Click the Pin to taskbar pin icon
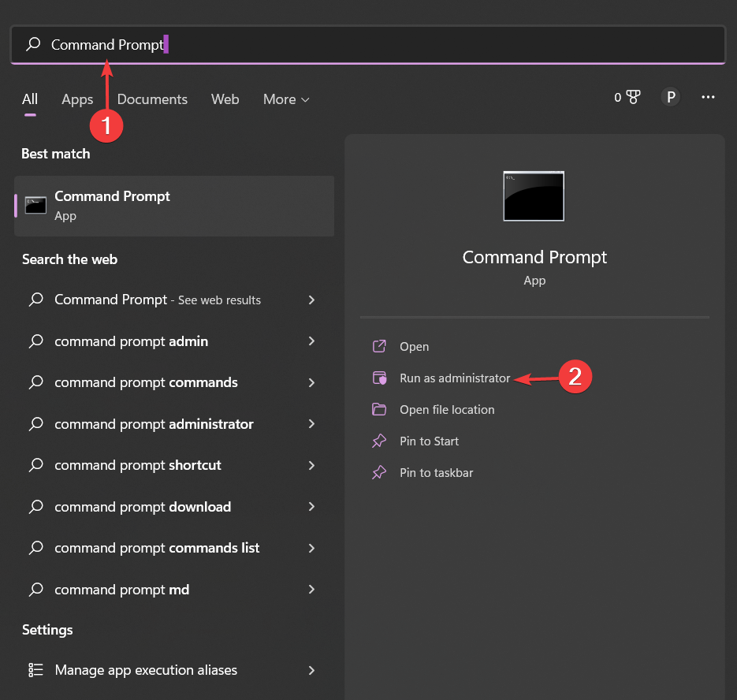Viewport: 737px width, 700px height. tap(380, 473)
